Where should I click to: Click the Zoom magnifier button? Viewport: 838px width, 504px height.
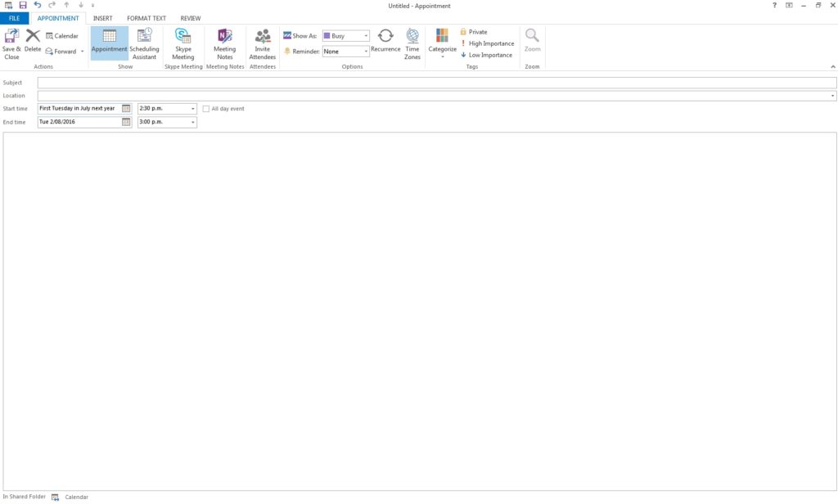[532, 41]
